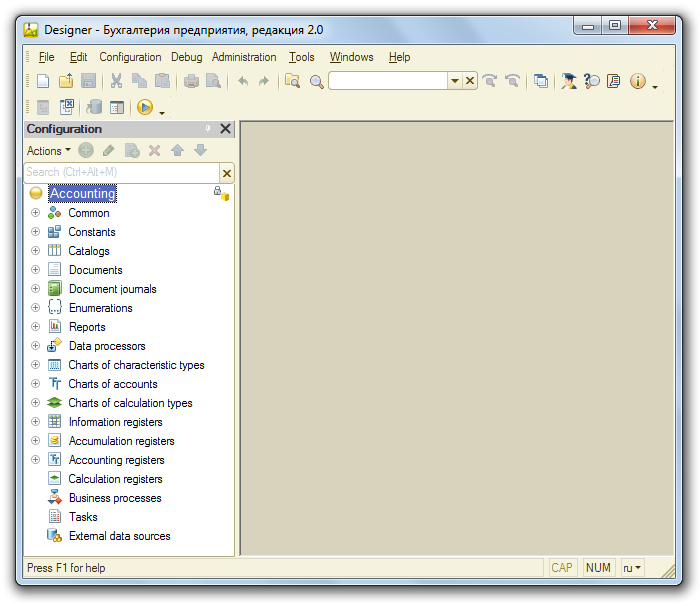Screen dimensions: 700x603
Task: Click the add by copying icon
Action: coord(132,150)
